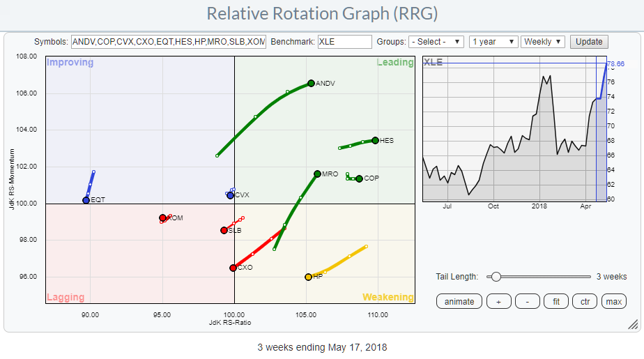The width and height of the screenshot is (644, 359).
Task: Click the ANDV data point marker
Action: (x=311, y=84)
